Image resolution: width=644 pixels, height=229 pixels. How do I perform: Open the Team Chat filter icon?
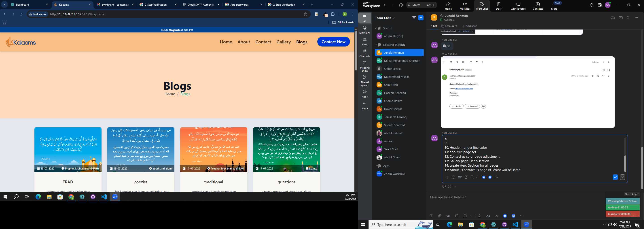coord(414,18)
